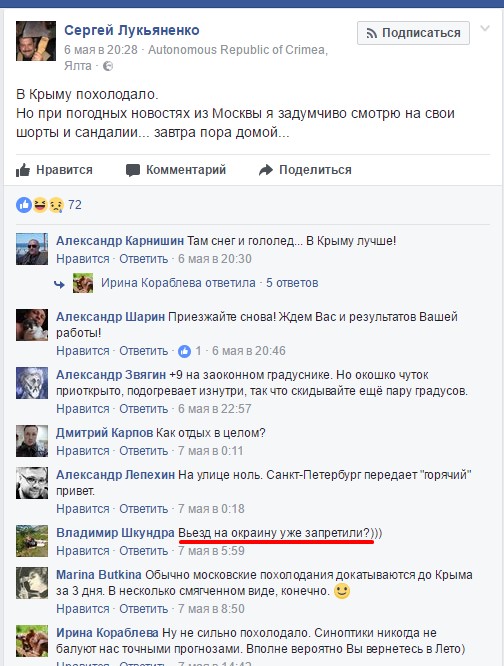Like Александр Карнишин's comment via Нравится
The width and height of the screenshot is (504, 666).
tap(83, 259)
